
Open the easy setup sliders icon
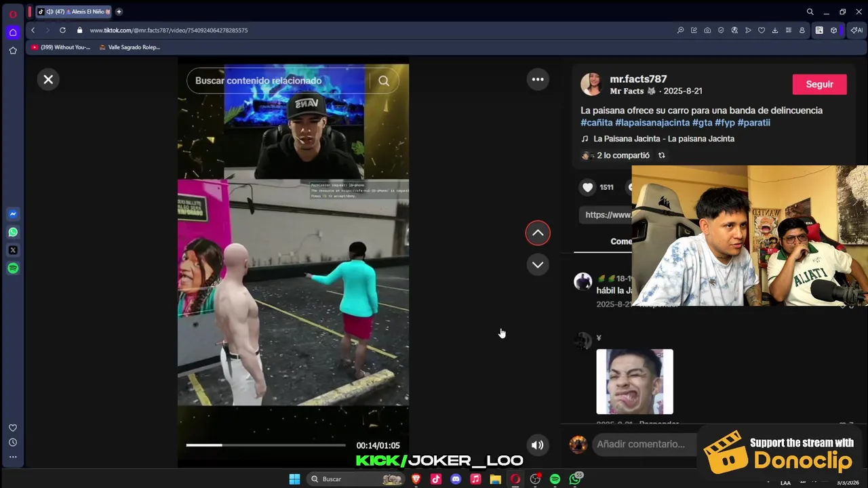(x=788, y=30)
